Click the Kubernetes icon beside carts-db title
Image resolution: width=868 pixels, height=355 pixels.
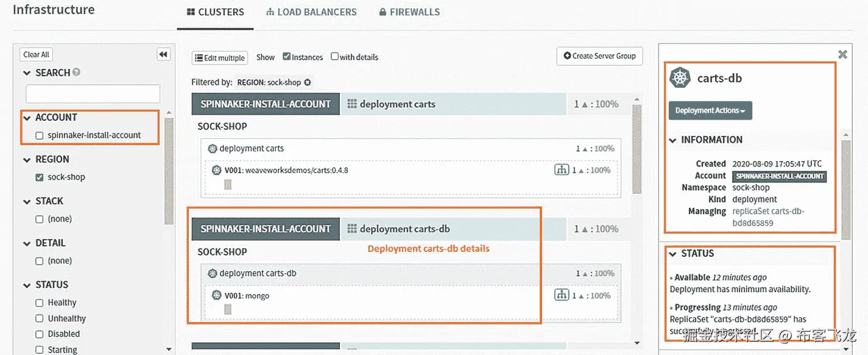tap(680, 78)
